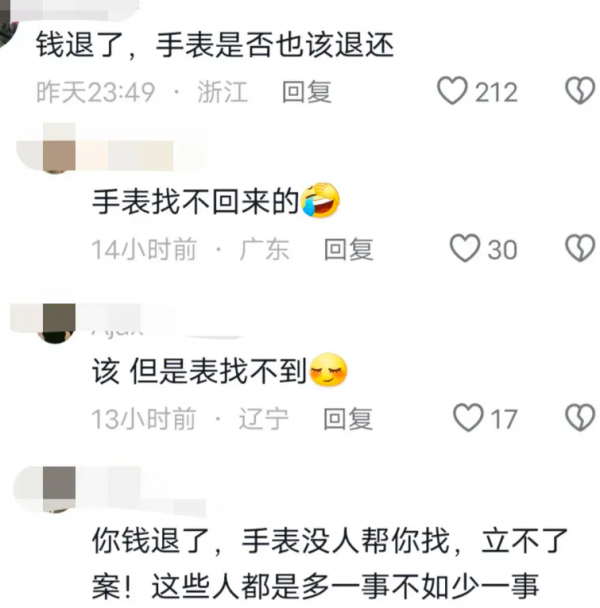Reply to the 14小时前 Guangdong comment

point(348,249)
